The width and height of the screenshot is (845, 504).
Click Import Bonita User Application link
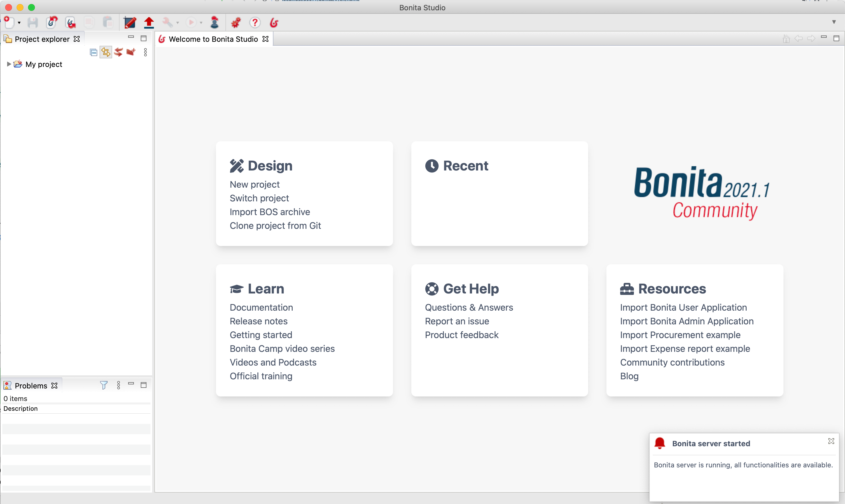[683, 307]
